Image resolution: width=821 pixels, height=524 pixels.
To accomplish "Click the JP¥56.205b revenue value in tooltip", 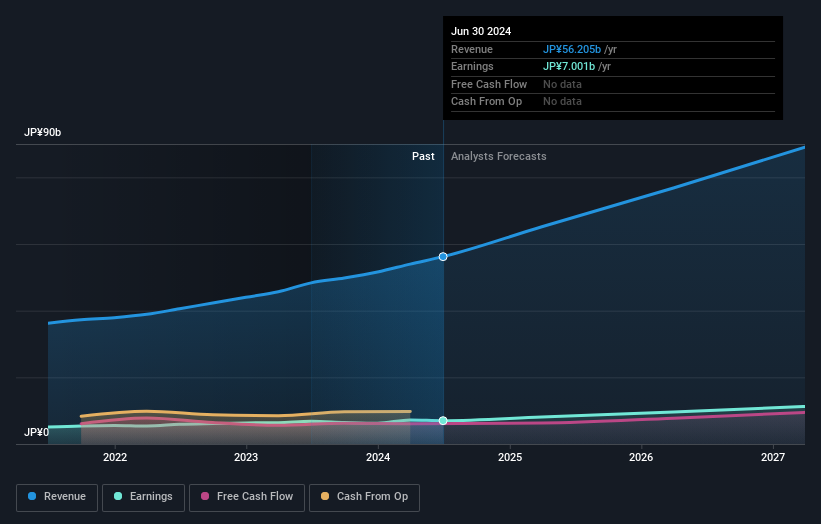I will [x=572, y=49].
